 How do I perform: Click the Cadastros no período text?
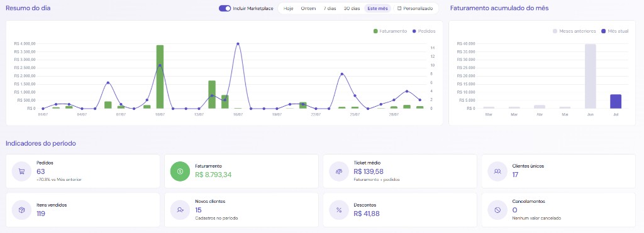pos(216,218)
